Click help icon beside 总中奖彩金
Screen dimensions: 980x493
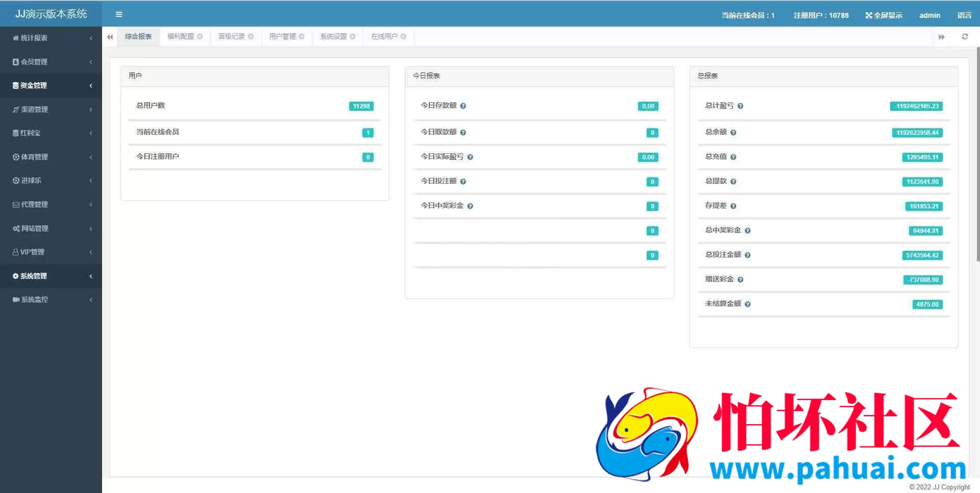tap(747, 231)
